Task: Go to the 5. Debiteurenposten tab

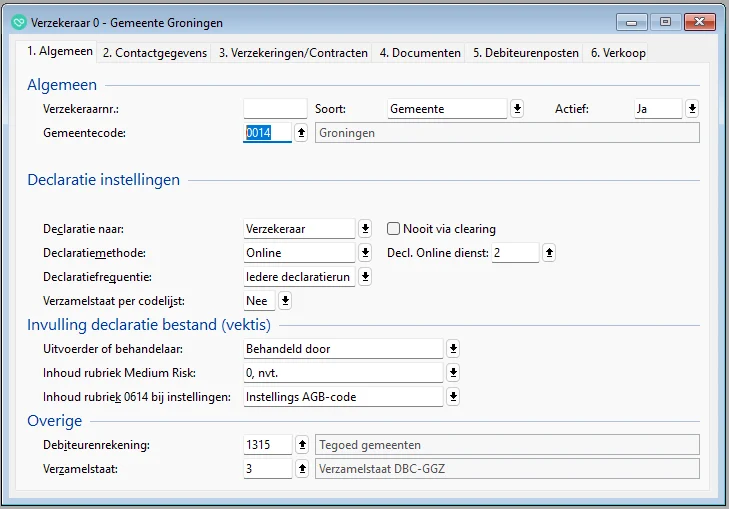Action: click(526, 53)
